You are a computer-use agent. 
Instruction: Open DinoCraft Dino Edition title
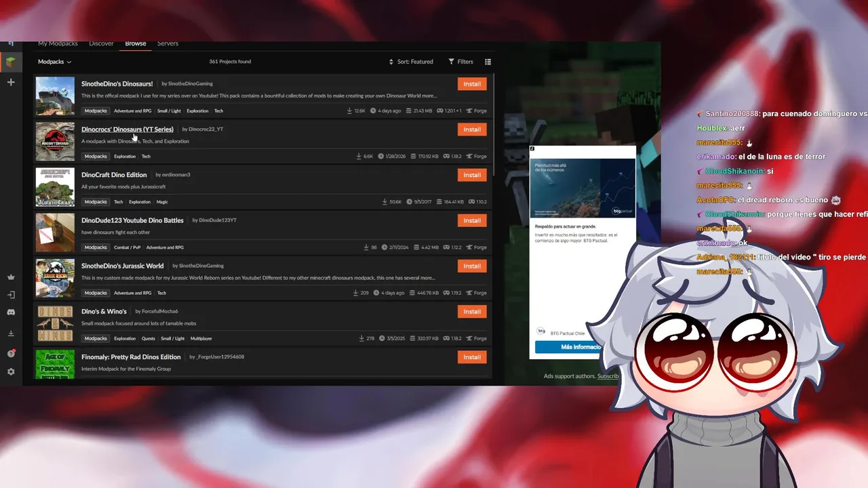[114, 174]
